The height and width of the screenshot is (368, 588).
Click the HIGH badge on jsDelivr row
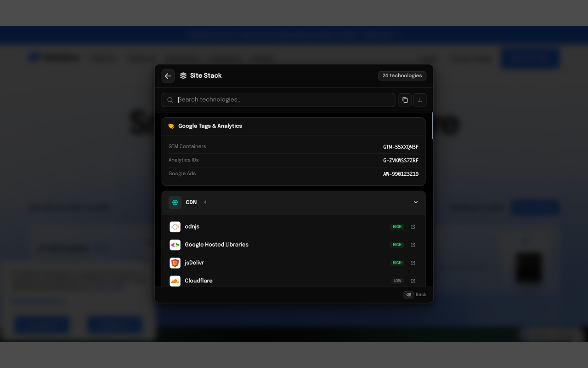tap(397, 263)
